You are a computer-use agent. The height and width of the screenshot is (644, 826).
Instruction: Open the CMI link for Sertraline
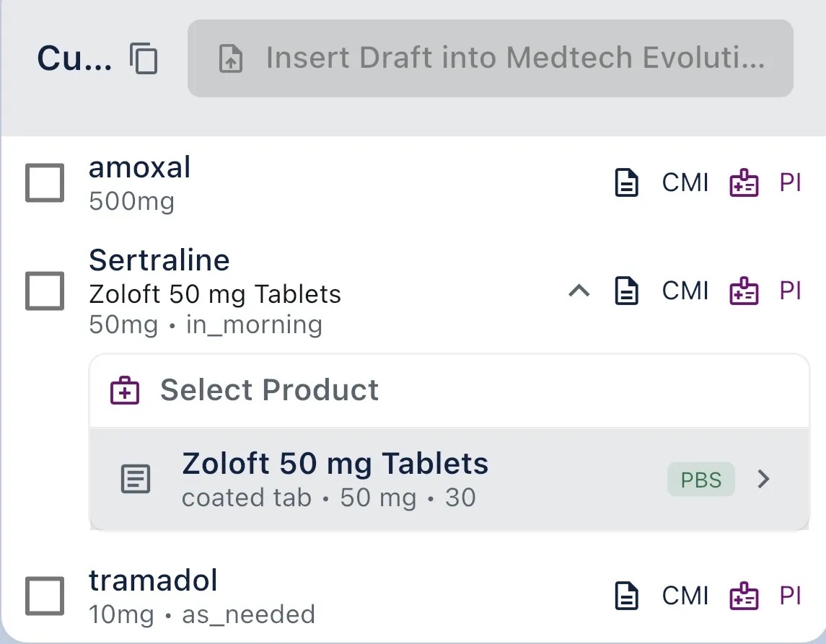click(685, 291)
